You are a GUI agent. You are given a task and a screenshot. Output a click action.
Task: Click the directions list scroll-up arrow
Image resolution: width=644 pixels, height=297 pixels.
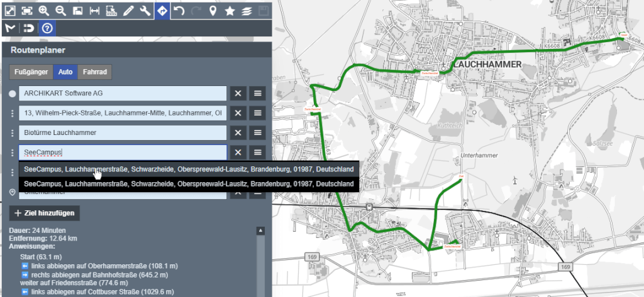coord(260,231)
